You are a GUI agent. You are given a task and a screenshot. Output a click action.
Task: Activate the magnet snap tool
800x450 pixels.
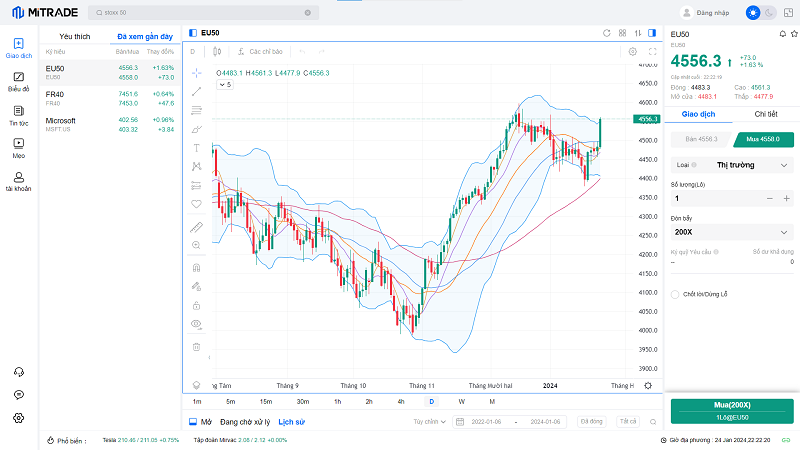(196, 267)
